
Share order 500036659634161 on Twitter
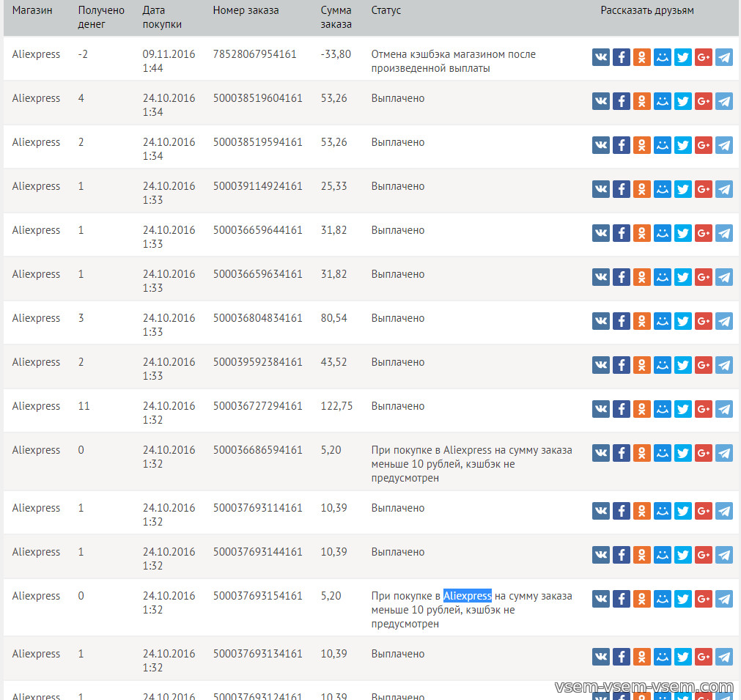(x=683, y=277)
